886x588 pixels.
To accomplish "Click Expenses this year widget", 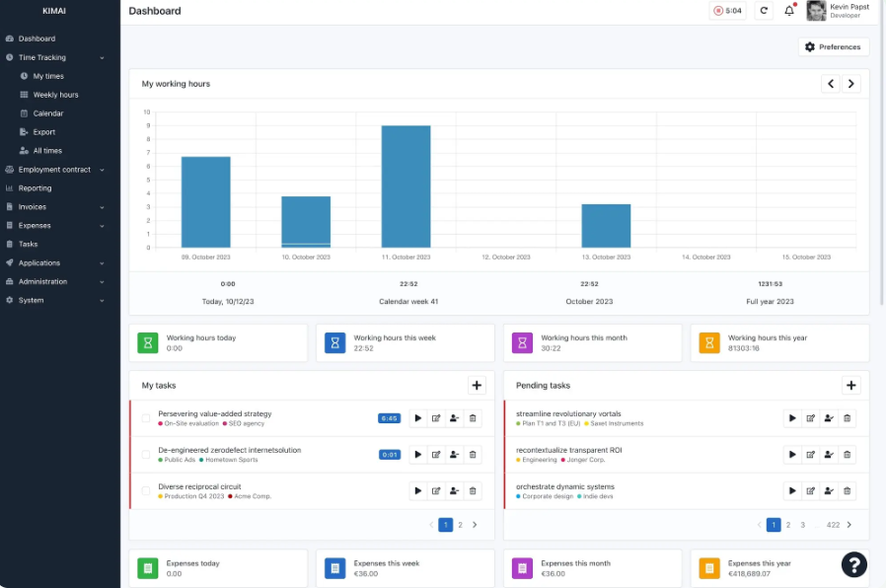I will (x=779, y=568).
